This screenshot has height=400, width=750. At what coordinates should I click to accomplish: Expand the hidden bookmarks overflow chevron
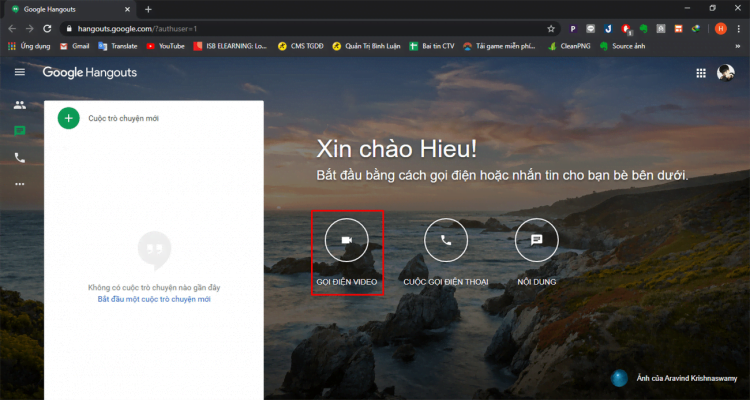[x=738, y=46]
